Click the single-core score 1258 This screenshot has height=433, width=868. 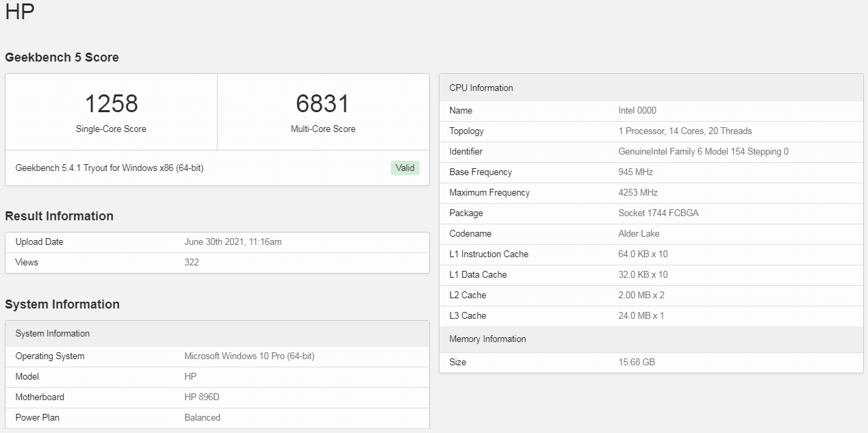coord(111,104)
